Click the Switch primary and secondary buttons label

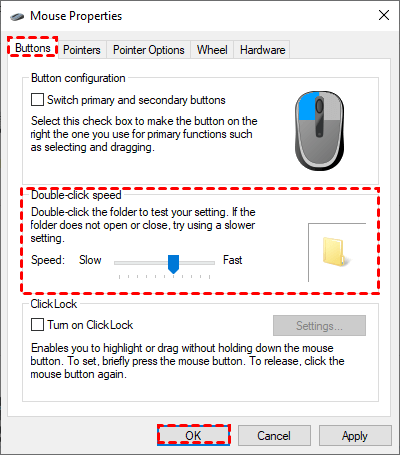(136, 100)
